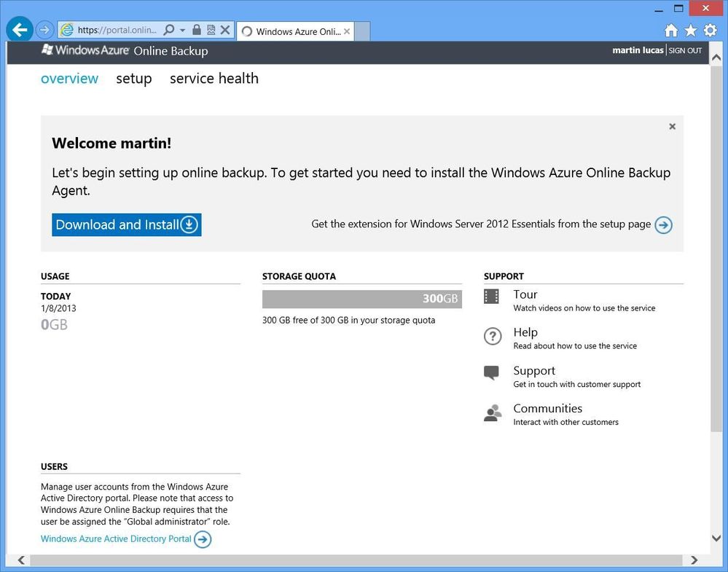Screen dimensions: 728x572
Task: Click the Support speech bubble icon
Action: 491,372
